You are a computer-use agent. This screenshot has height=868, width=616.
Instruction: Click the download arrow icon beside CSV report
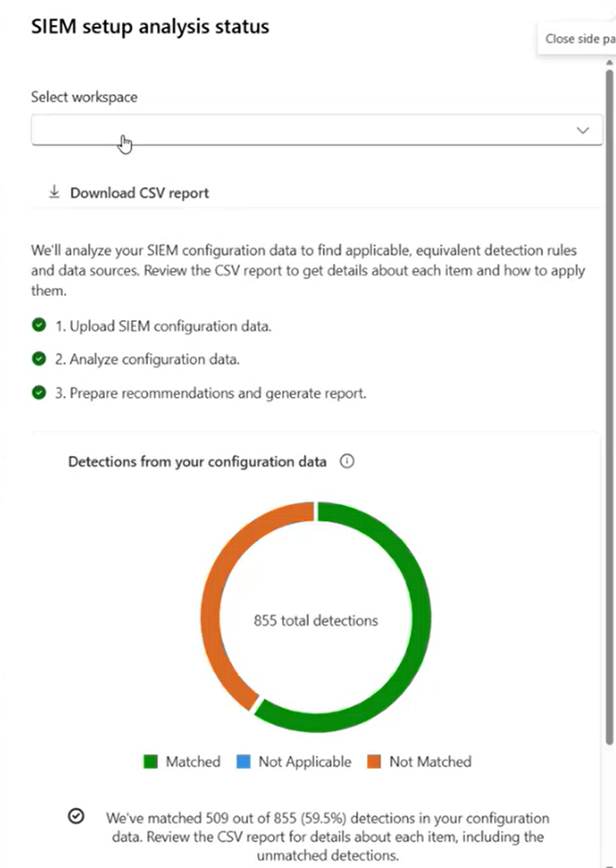(54, 192)
